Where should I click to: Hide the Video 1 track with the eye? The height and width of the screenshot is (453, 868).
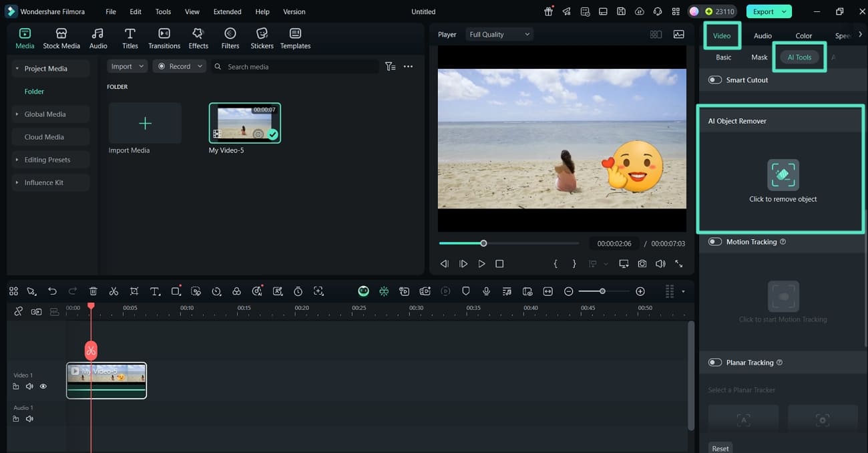pyautogui.click(x=43, y=387)
